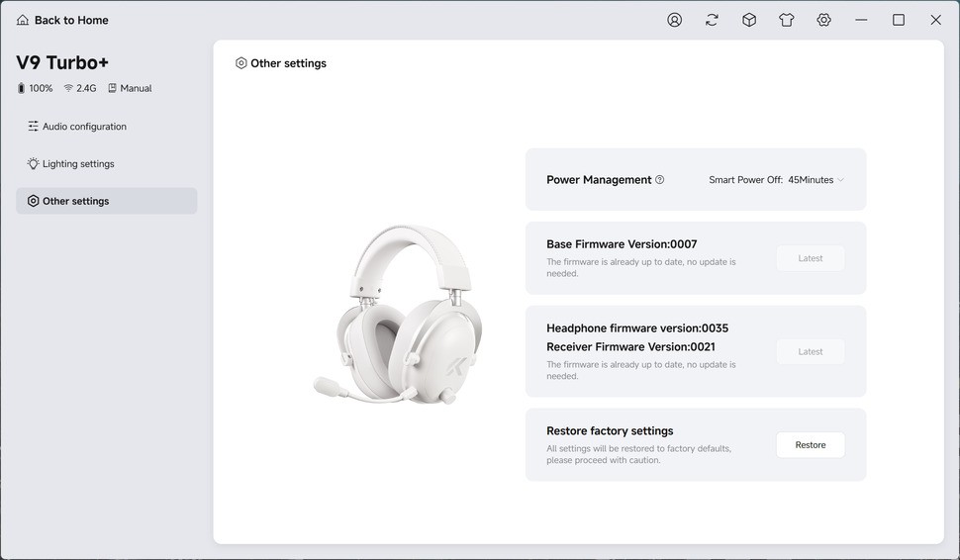Viewport: 960px width, 560px height.
Task: Open the 3D cube icon in top bar
Action: tap(749, 20)
